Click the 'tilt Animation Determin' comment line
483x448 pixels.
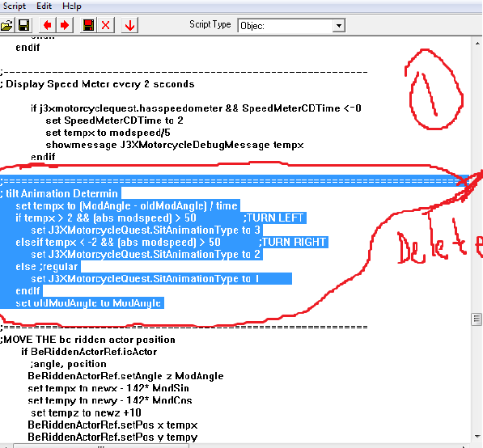(x=59, y=193)
